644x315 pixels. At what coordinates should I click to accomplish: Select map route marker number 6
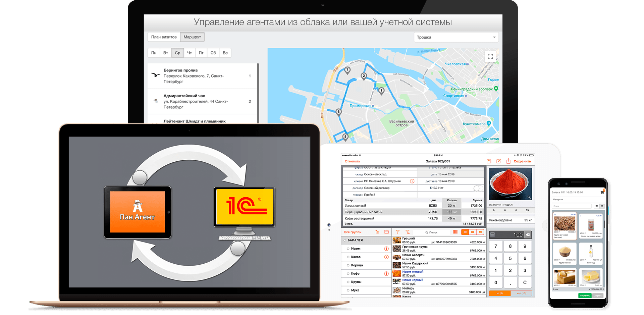click(x=339, y=112)
